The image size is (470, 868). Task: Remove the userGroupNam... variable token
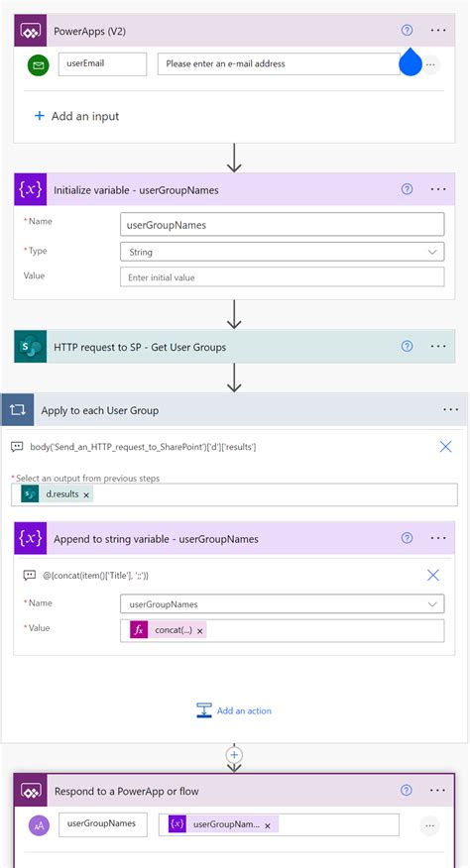point(267,825)
